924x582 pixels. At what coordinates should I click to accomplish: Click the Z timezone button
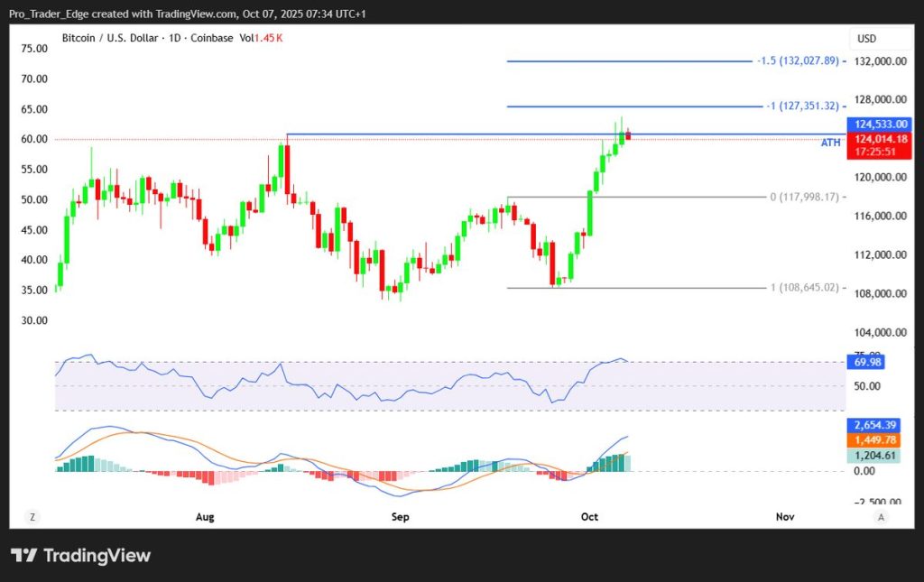pos(32,517)
